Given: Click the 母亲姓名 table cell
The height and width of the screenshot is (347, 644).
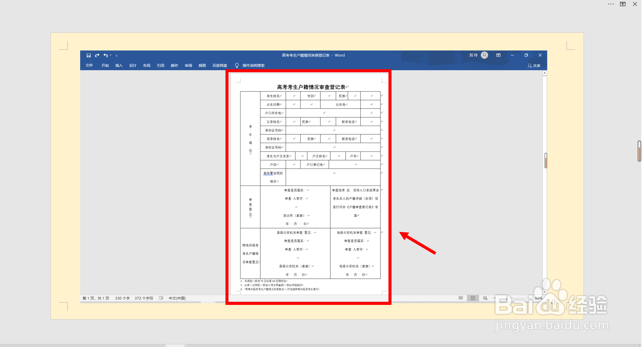Looking at the screenshot, I should [273, 139].
